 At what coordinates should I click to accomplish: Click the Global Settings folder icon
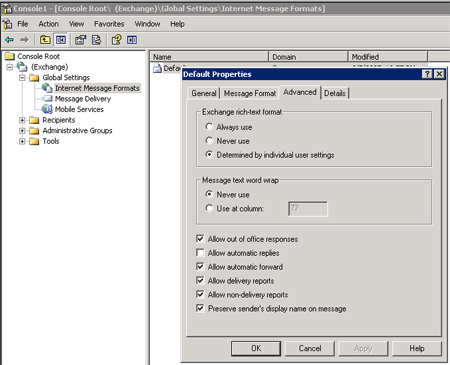(x=34, y=78)
